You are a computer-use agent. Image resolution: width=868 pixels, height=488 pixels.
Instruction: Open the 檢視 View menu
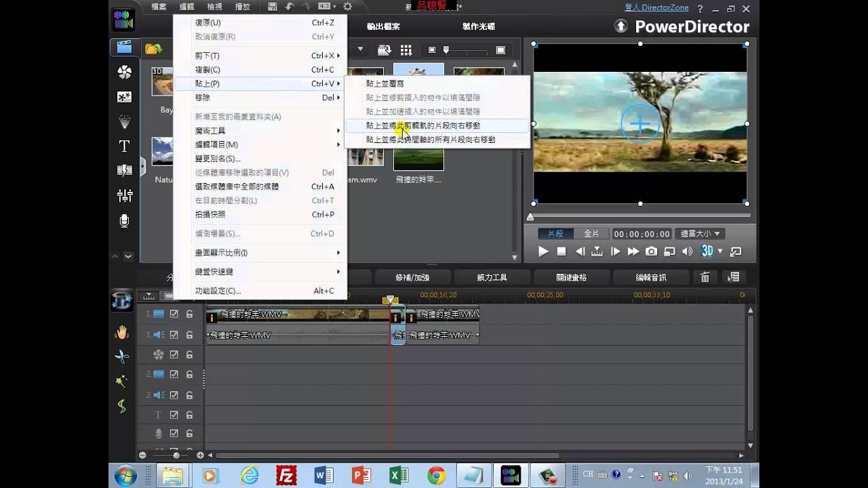click(214, 7)
